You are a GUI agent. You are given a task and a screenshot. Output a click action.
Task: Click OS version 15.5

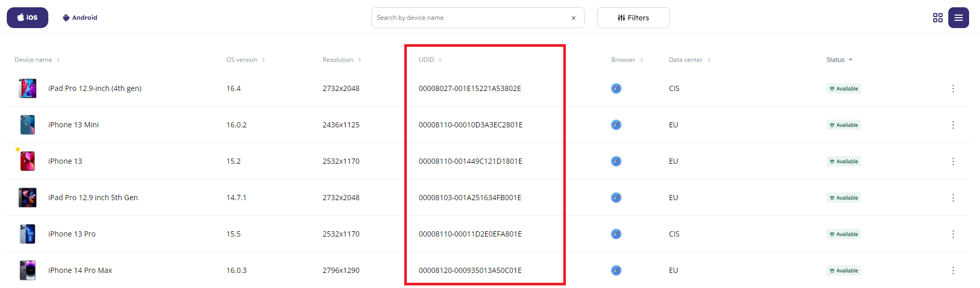point(233,234)
